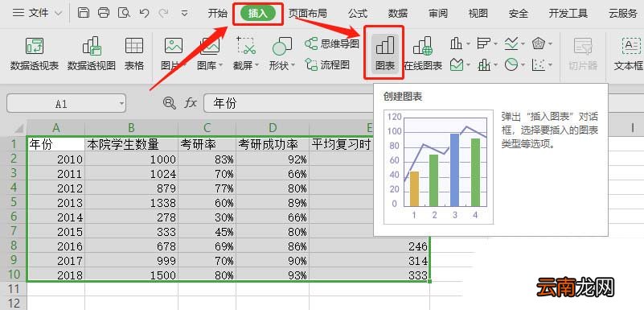Viewport: 644px width, 310px height.
Task: Insert a scatter chart from ribbon
Action: tap(539, 64)
